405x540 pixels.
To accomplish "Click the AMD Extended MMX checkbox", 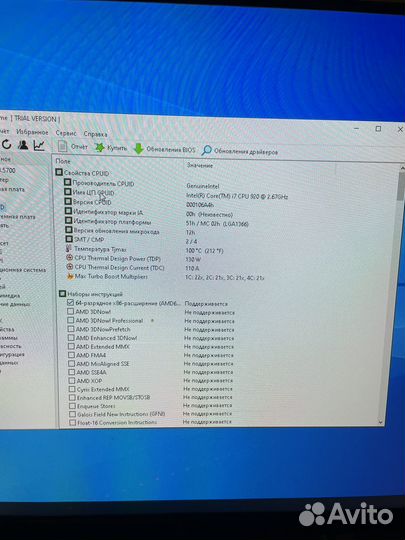I will [71, 346].
